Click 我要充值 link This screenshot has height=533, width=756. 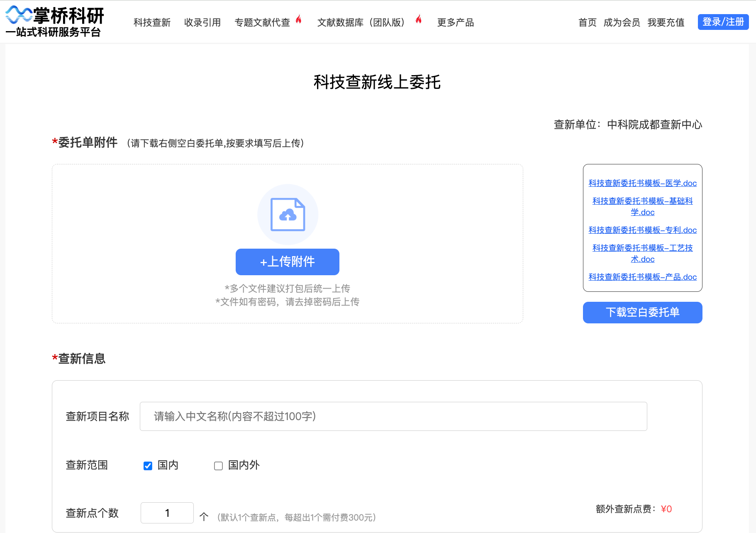tap(666, 22)
